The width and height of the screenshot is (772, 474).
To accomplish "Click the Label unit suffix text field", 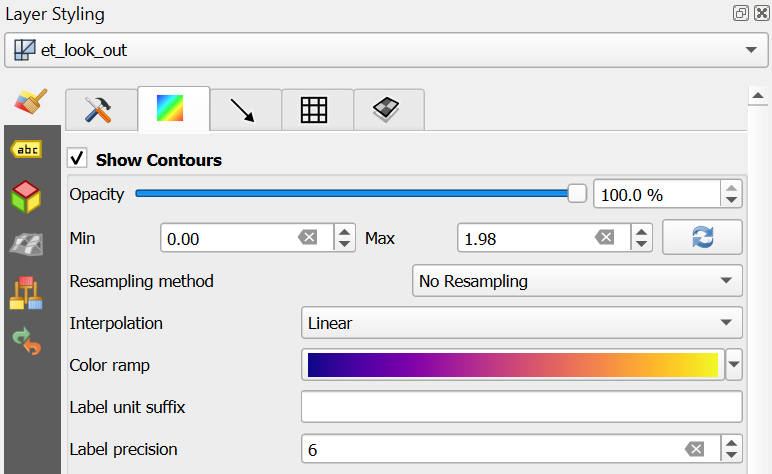I will [x=521, y=408].
